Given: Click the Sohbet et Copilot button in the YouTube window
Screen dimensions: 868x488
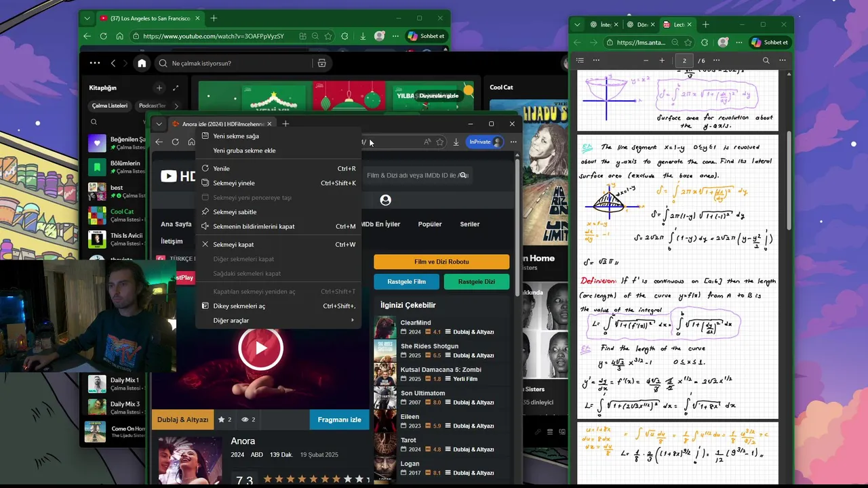Looking at the screenshot, I should (x=425, y=36).
